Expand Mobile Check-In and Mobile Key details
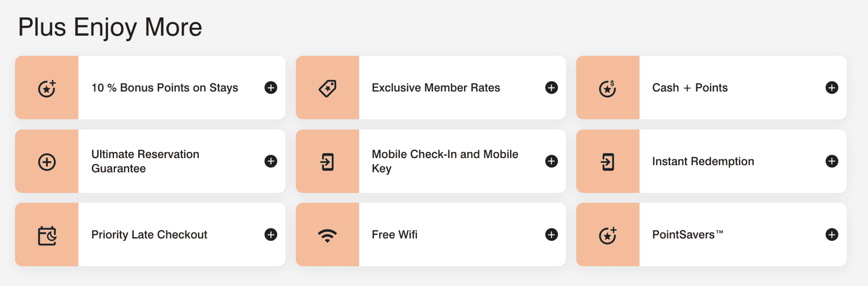 coord(551,161)
